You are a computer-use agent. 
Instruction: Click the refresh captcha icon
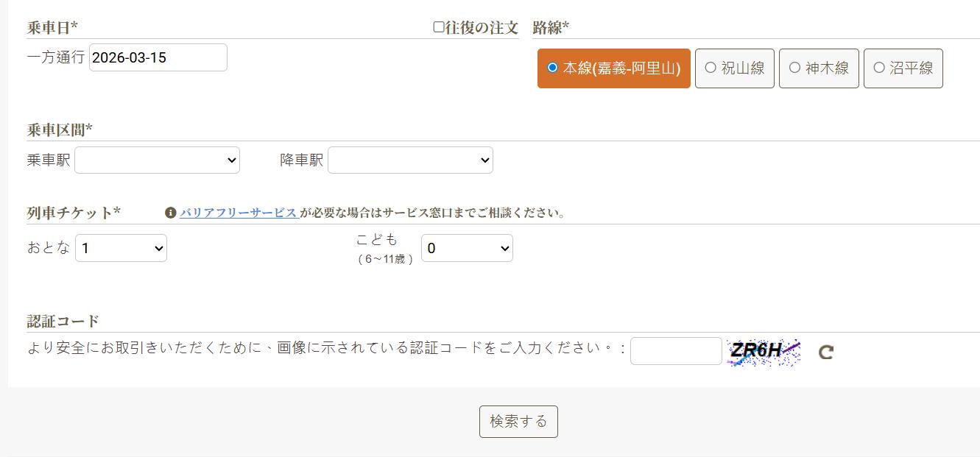click(x=825, y=352)
